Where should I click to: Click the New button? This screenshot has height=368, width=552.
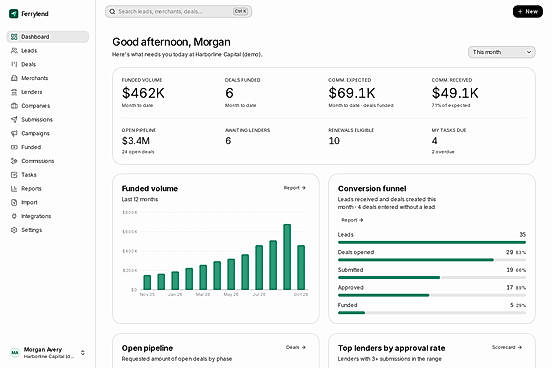[x=528, y=12]
